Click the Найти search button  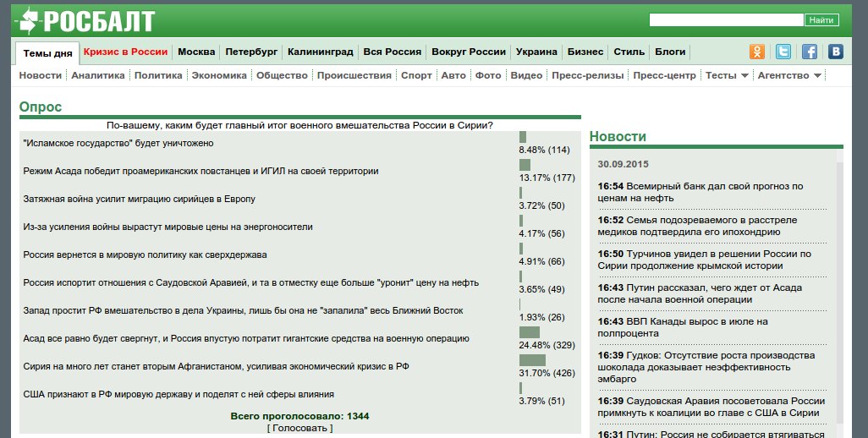(821, 20)
